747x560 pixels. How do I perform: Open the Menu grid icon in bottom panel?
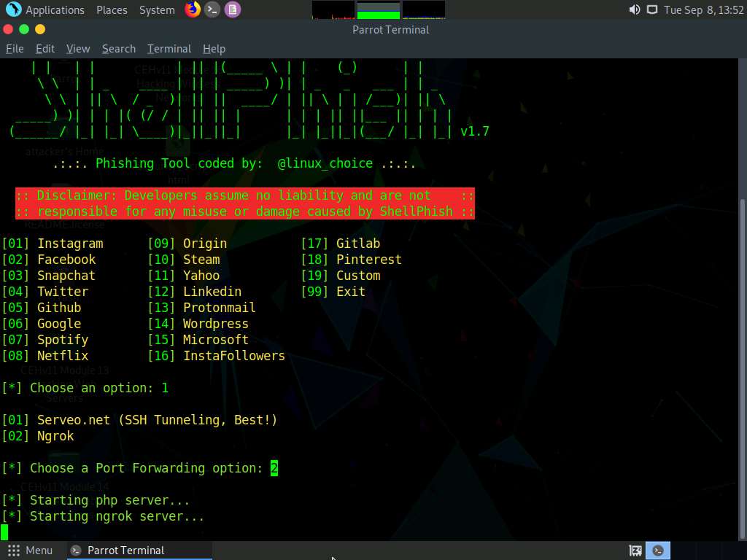(13, 551)
